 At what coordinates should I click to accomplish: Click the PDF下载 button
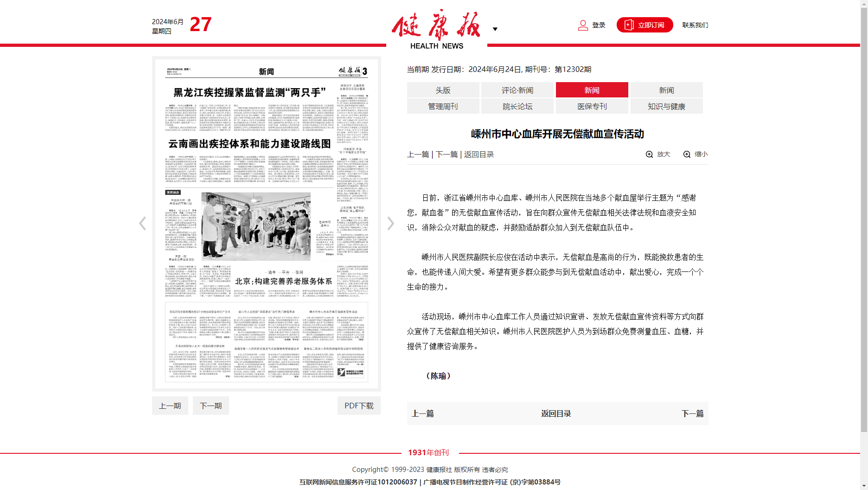(359, 406)
